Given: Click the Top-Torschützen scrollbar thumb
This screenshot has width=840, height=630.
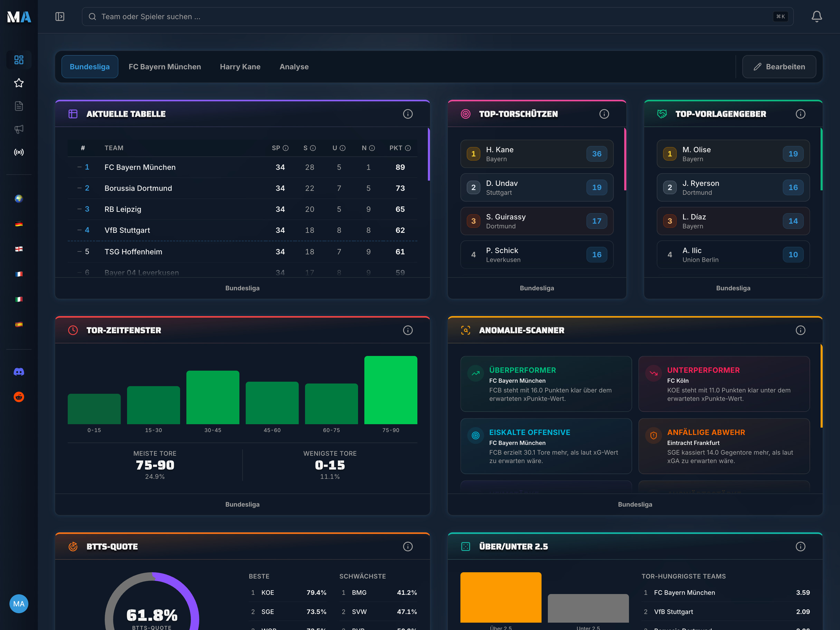Looking at the screenshot, I should (x=625, y=159).
